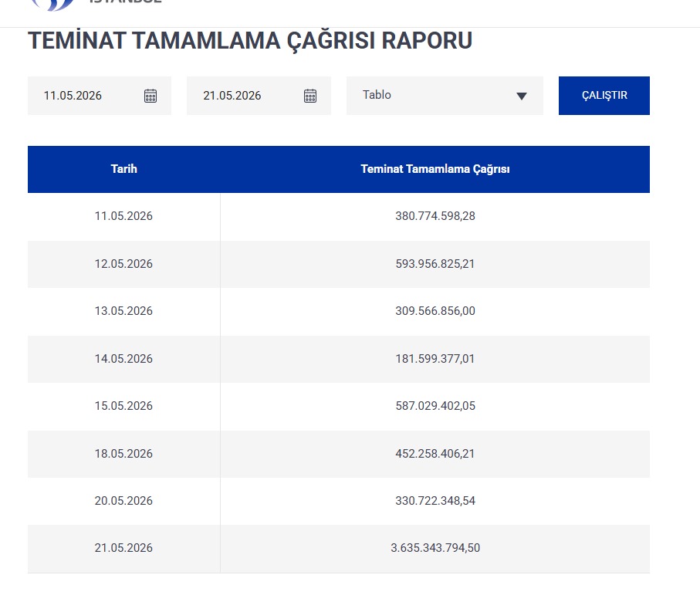Expand the Tablo display type dropdown
The width and height of the screenshot is (700, 602).
click(445, 96)
